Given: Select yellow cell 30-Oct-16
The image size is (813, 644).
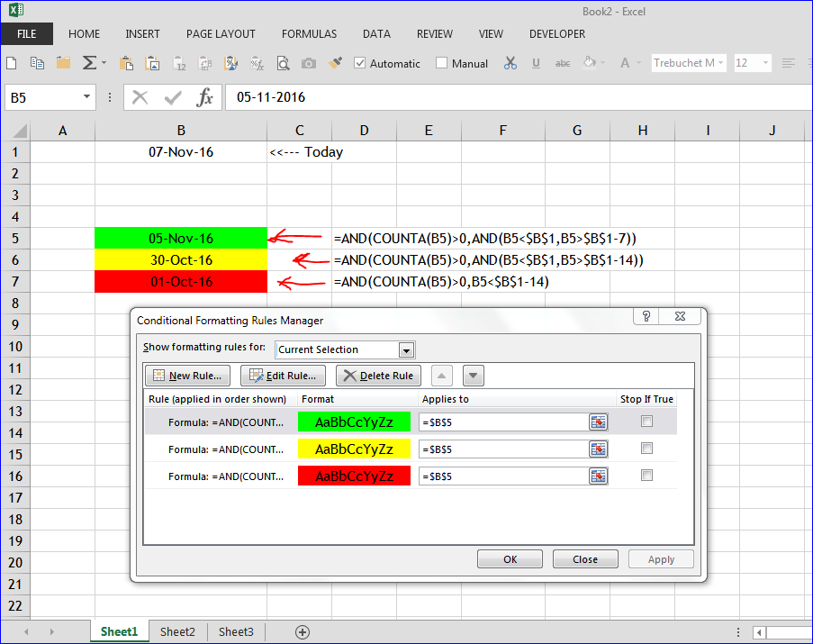Looking at the screenshot, I should pos(181,259).
